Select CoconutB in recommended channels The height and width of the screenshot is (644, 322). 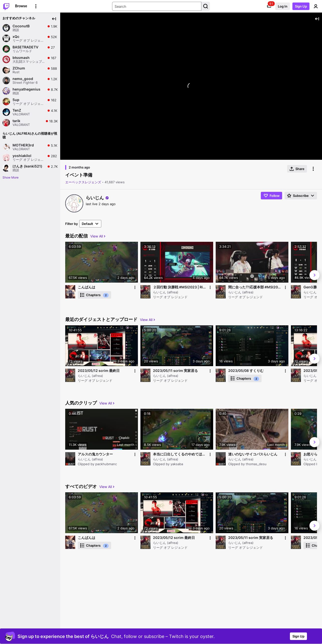pos(30,28)
